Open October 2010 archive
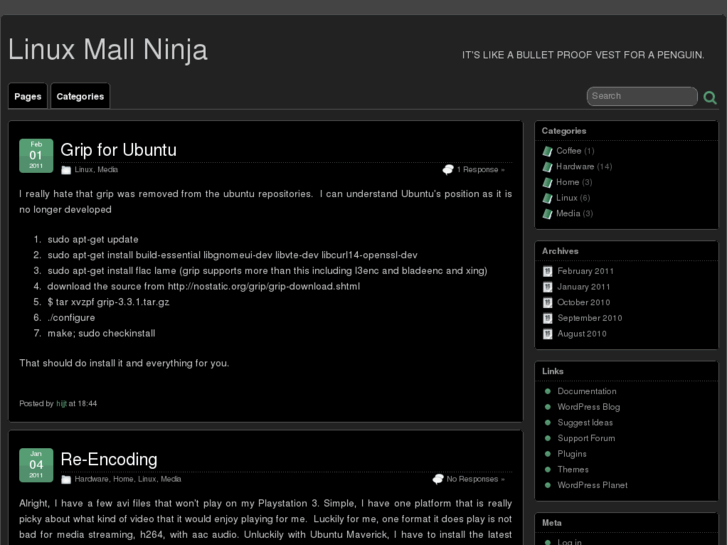The height and width of the screenshot is (545, 727). click(x=583, y=302)
